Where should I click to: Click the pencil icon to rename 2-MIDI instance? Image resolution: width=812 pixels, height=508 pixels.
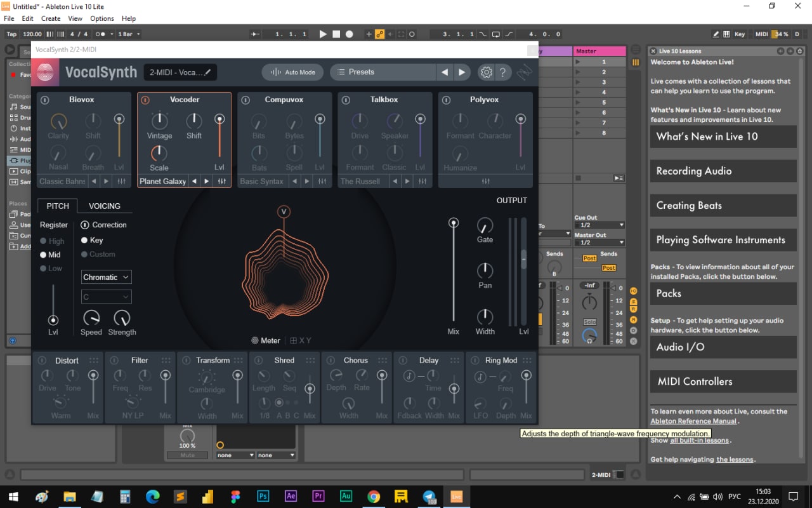point(207,72)
